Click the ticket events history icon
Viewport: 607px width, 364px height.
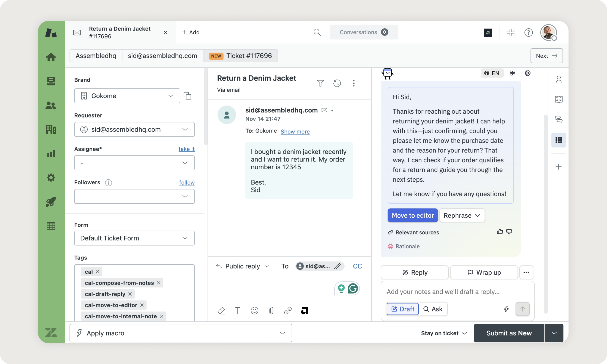337,83
